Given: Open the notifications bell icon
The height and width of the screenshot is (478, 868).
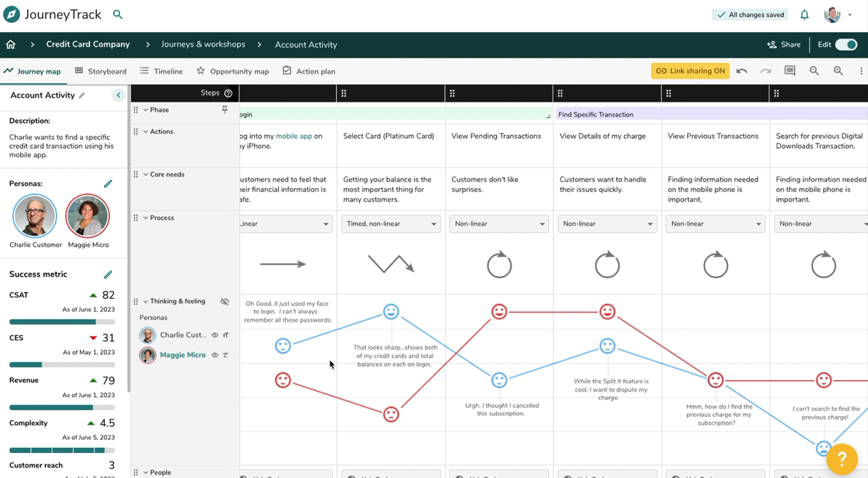Looking at the screenshot, I should [x=804, y=14].
